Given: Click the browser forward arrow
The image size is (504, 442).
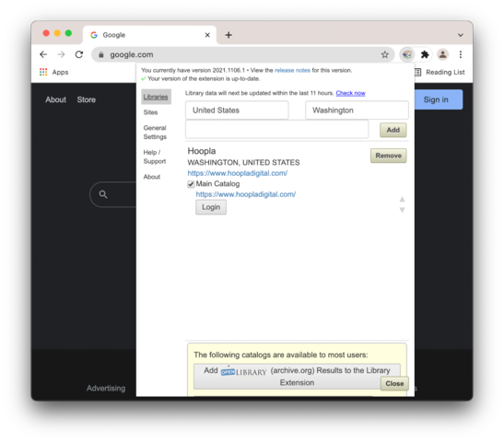Looking at the screenshot, I should pyautogui.click(x=61, y=54).
